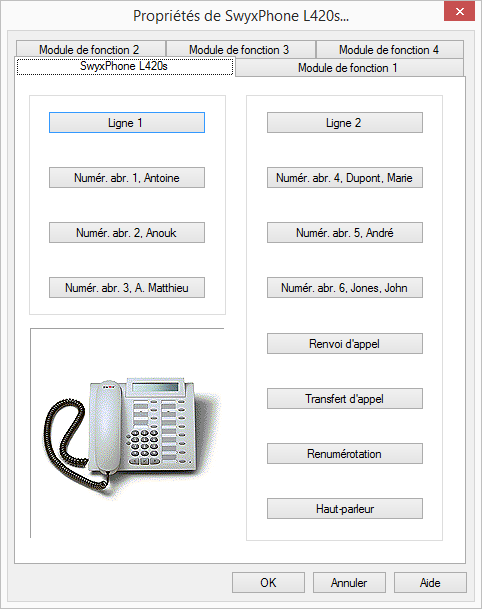Open Numér. abr. 1, Antoine key settings
The width and height of the screenshot is (482, 609).
(x=127, y=178)
